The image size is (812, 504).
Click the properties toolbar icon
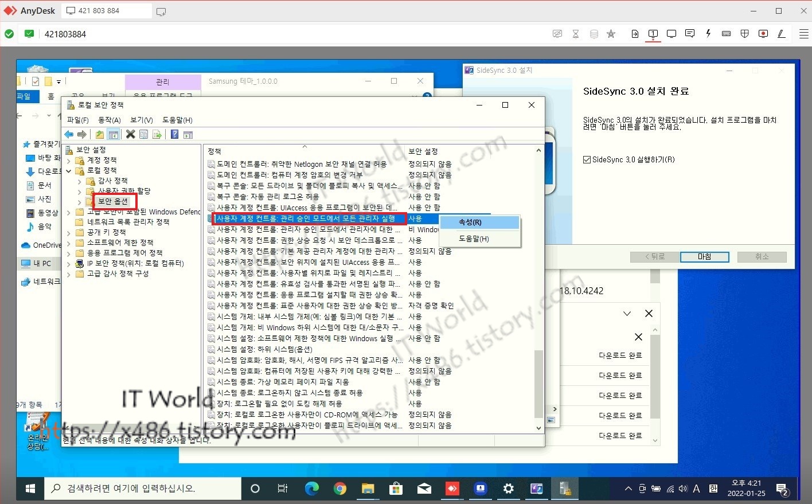click(143, 134)
